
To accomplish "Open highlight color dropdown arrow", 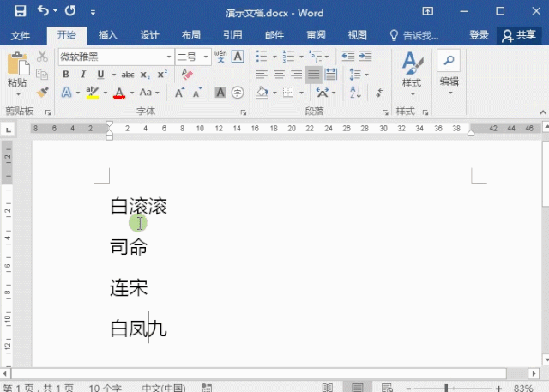I will click(106, 93).
